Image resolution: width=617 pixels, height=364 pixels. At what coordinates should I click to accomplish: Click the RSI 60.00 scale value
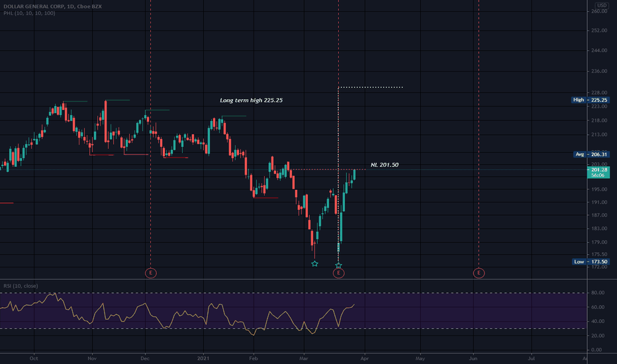598,307
